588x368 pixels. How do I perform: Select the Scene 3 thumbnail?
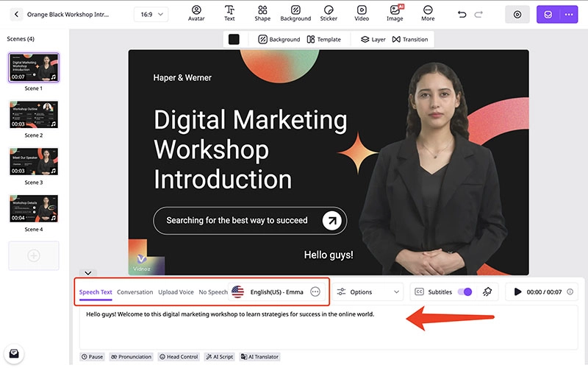[34, 162]
